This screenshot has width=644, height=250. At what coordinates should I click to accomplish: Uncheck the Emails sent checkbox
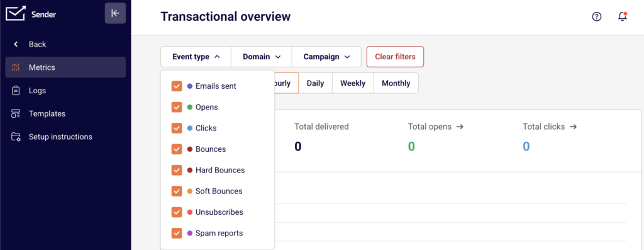click(x=177, y=86)
